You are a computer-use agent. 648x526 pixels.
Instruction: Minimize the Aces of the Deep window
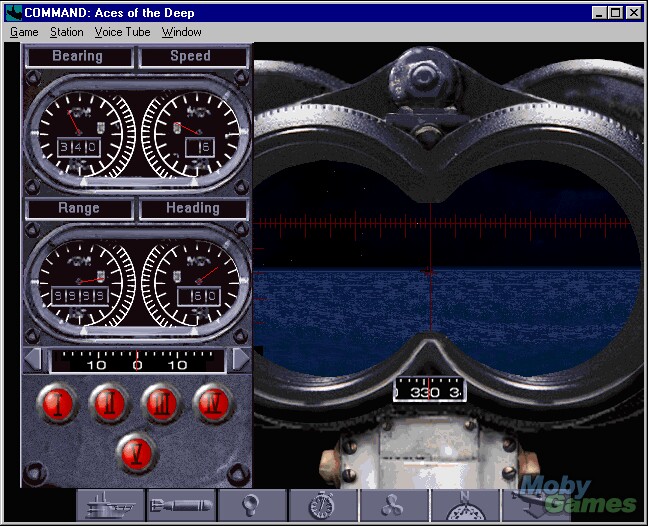coord(598,13)
